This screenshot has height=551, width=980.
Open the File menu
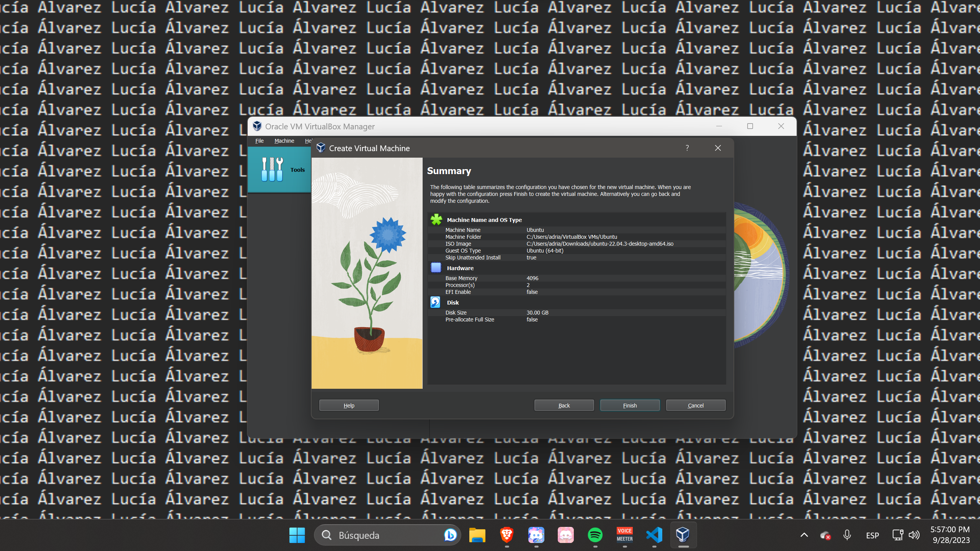point(259,141)
